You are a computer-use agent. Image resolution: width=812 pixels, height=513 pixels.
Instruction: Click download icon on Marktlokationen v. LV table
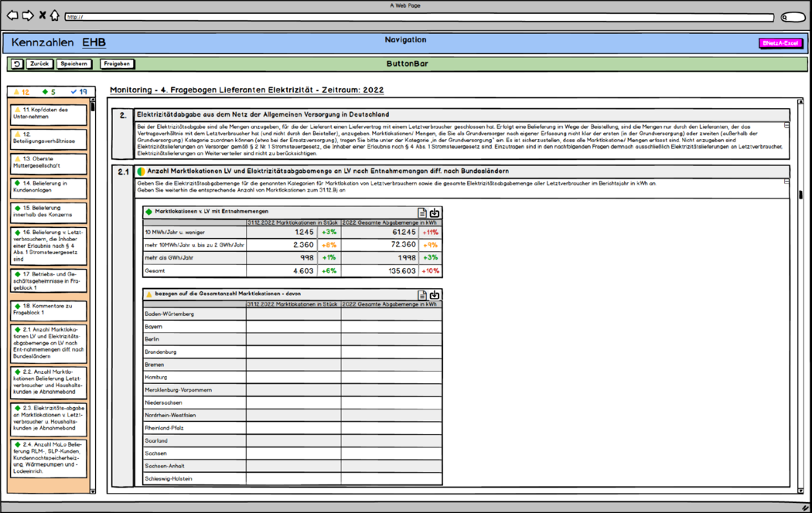(x=435, y=212)
